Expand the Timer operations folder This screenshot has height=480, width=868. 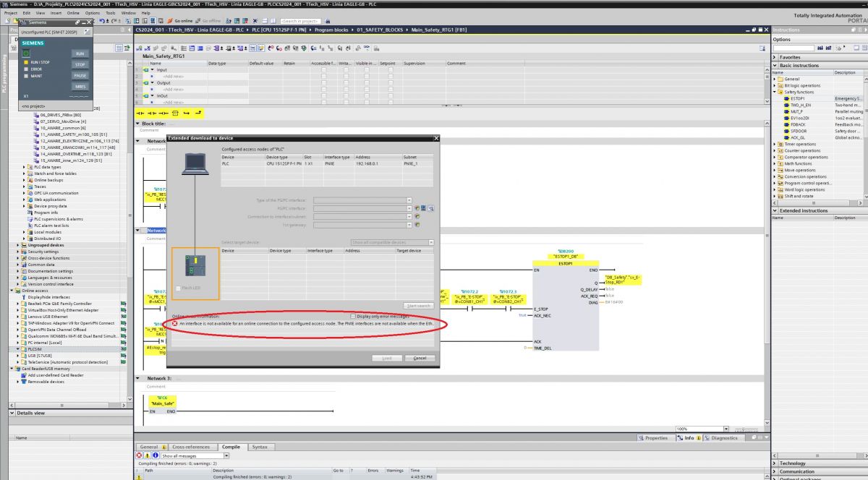[775, 144]
